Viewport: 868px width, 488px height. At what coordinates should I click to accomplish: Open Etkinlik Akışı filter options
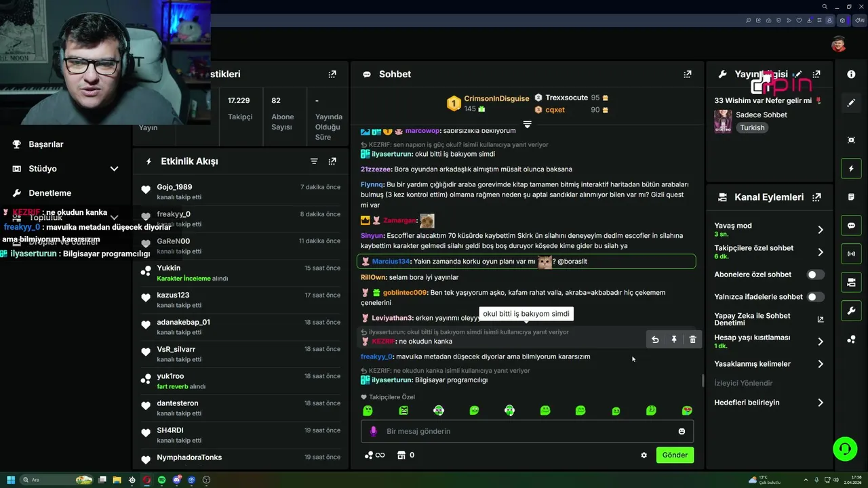[314, 161]
